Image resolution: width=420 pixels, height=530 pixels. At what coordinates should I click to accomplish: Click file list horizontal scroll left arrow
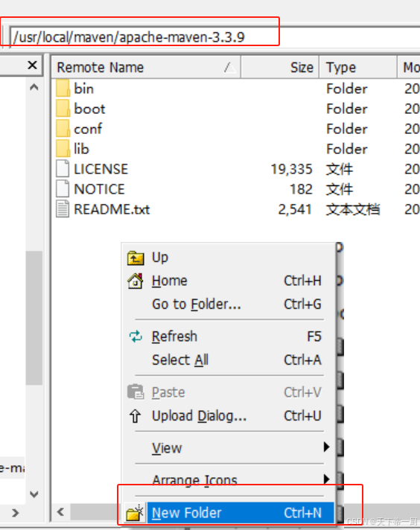[x=61, y=512]
